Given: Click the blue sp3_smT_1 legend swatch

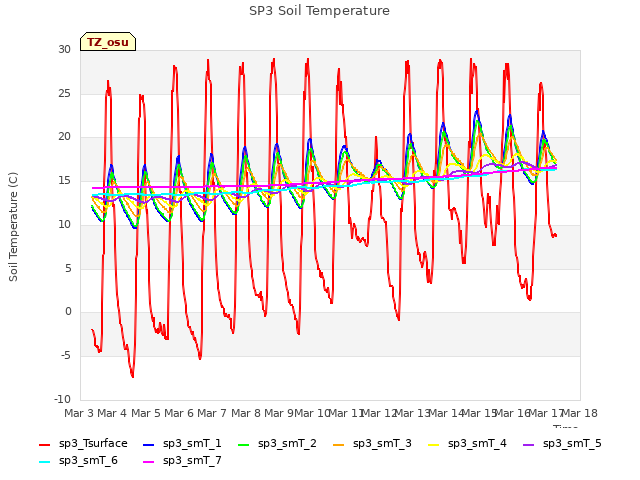Looking at the screenshot, I should [x=149, y=444].
